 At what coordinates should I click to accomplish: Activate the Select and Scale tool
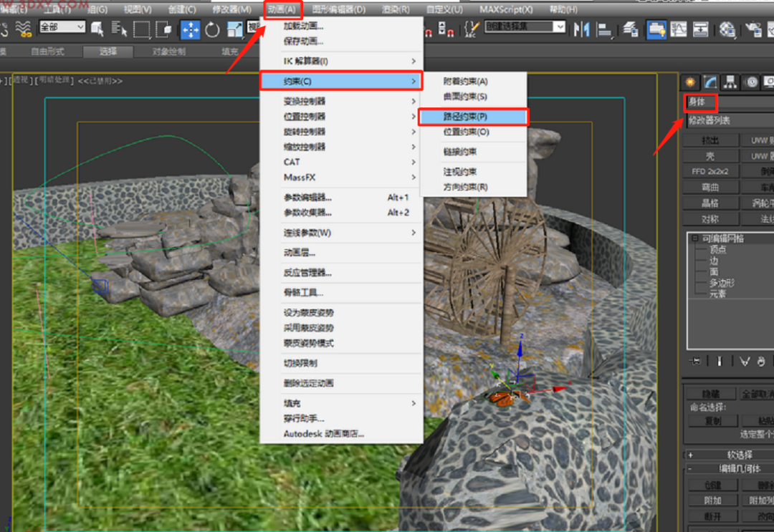[234, 29]
